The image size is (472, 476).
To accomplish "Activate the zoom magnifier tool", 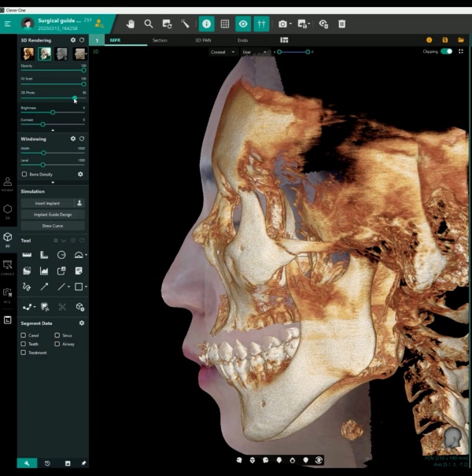I will tap(149, 24).
